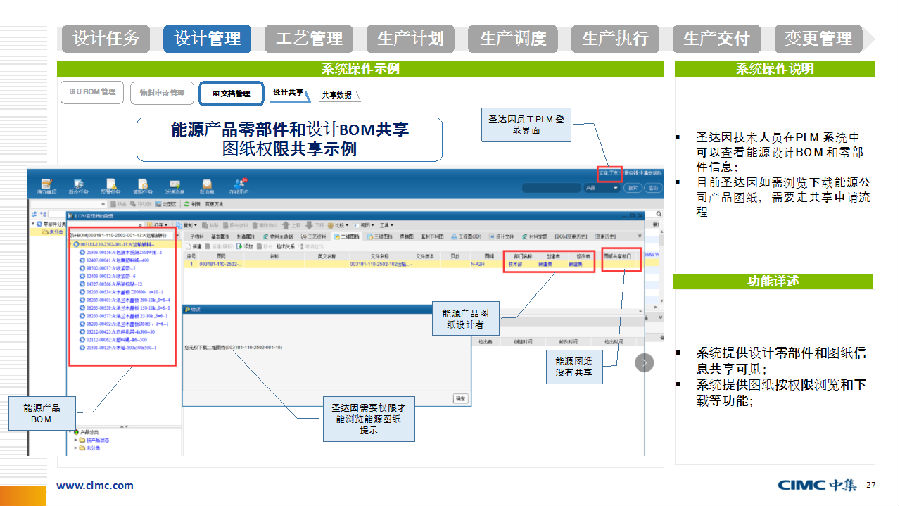The image size is (899, 506).
Task: Open the 生产交付 stage tab
Action: tap(716, 39)
